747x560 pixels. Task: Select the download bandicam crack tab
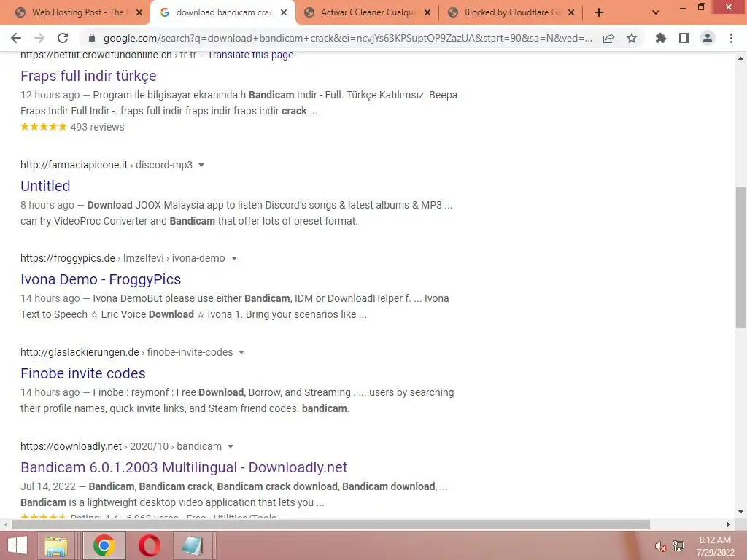click(x=223, y=12)
